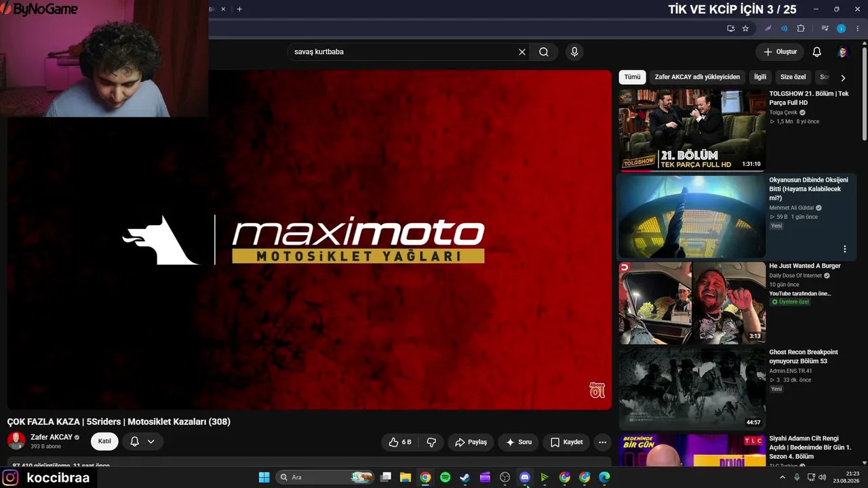Screen dimensions: 868x488
Task: Show more filter chips with right arrow
Action: [843, 78]
